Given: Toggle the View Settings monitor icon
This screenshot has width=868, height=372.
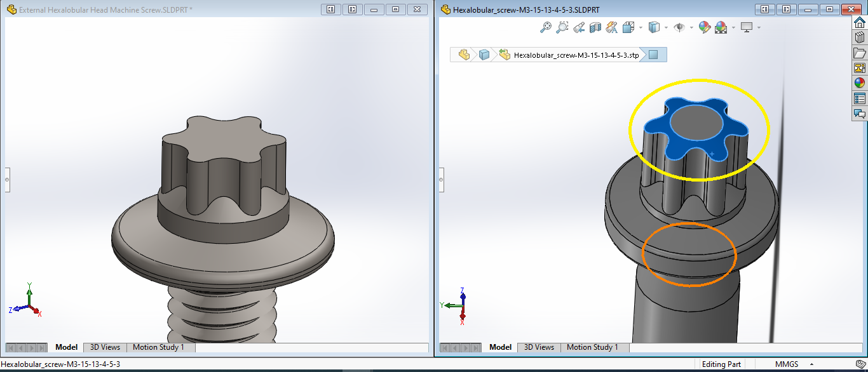Looking at the screenshot, I should 747,27.
